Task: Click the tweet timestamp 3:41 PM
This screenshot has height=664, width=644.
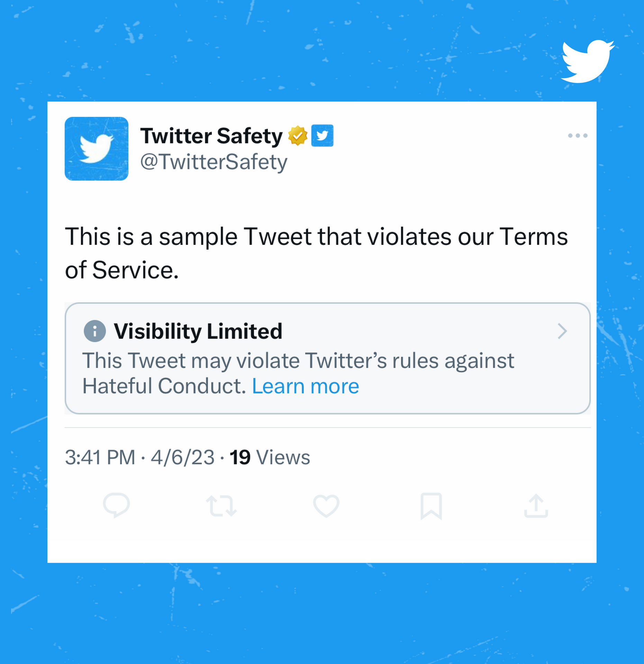Action: pyautogui.click(x=100, y=456)
